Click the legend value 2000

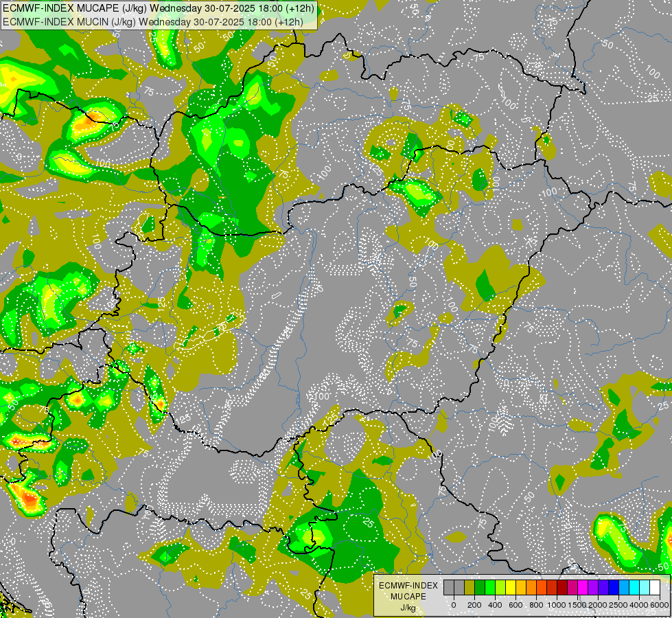(598, 605)
